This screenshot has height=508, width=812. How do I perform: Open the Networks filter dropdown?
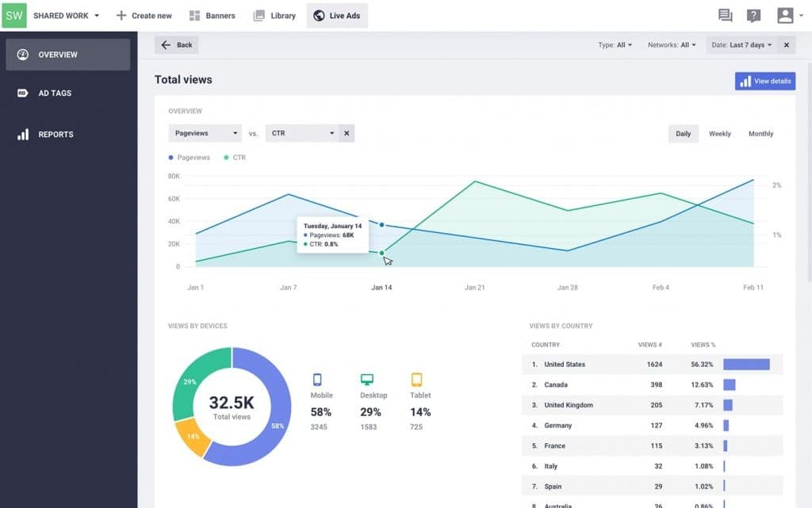(672, 45)
